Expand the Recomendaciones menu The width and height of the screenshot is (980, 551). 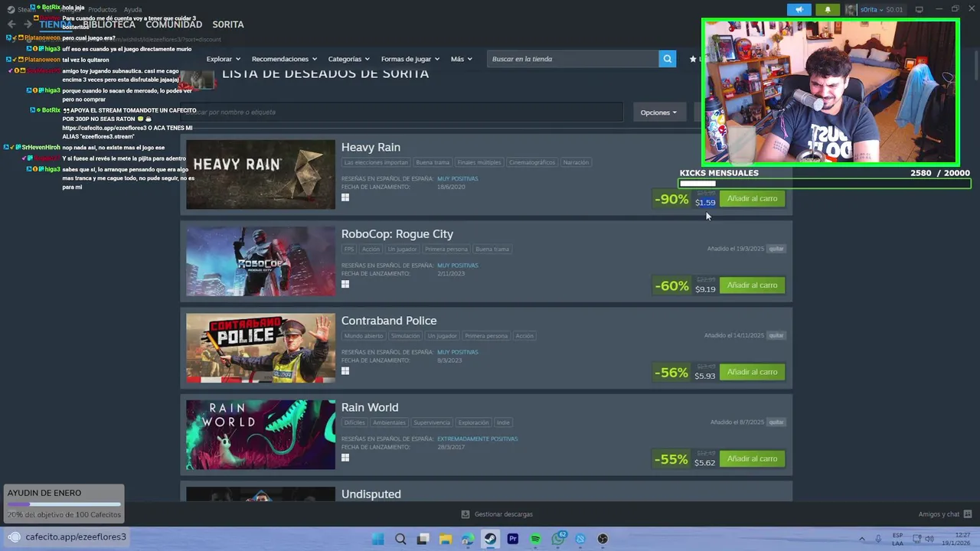pos(284,59)
